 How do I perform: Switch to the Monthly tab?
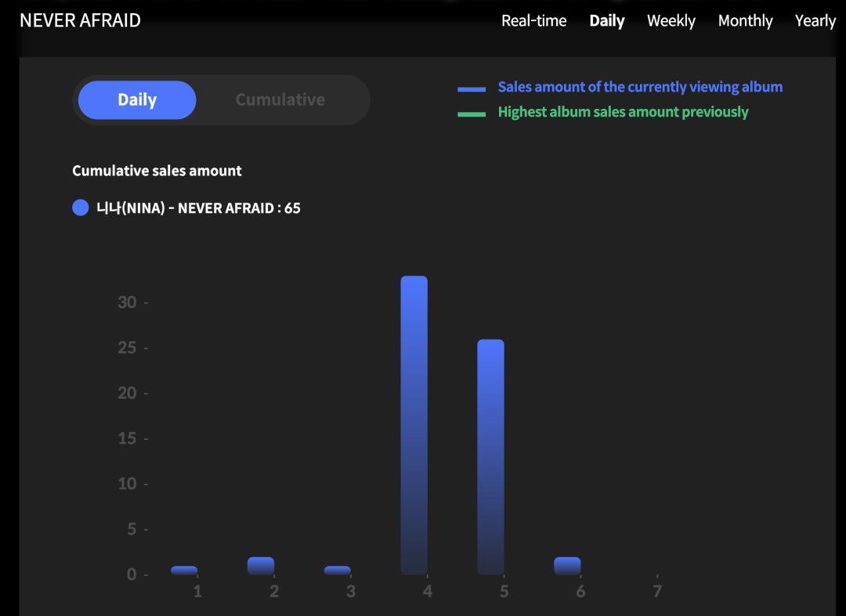745,21
